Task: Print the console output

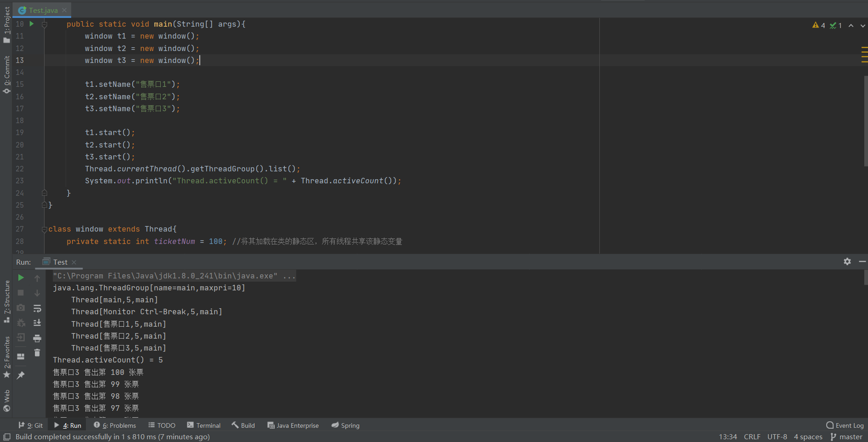Action: click(37, 338)
